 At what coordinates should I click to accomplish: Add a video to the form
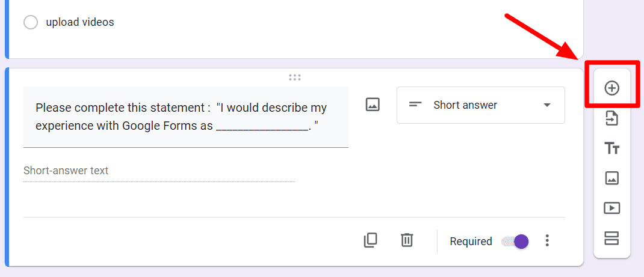[612, 208]
